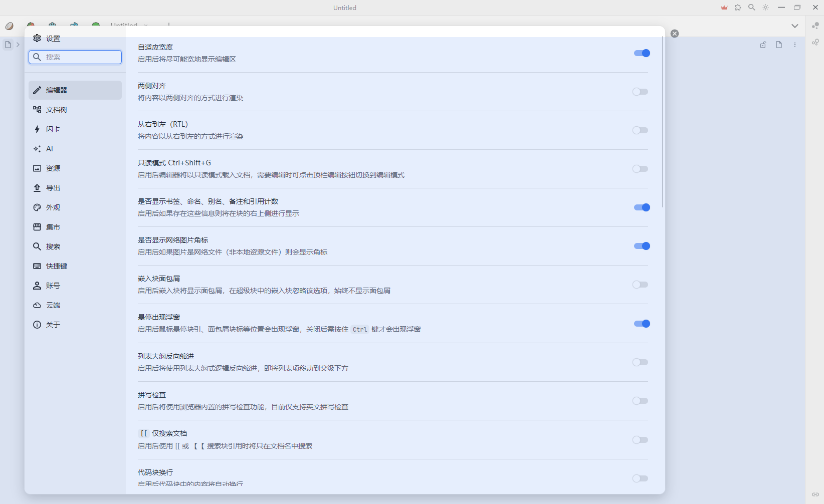Click the document icon in the left breadcrumb
This screenshot has height=504, width=824.
coord(8,45)
